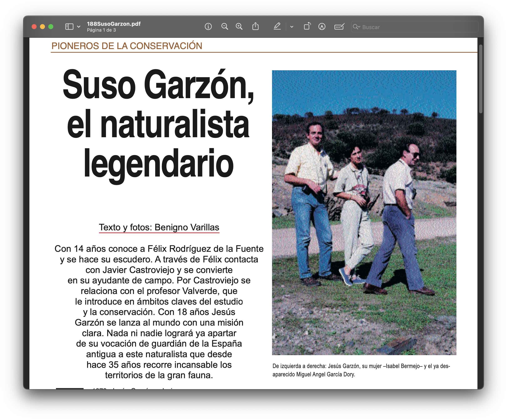Expand the highlight color options chevron

tap(292, 27)
